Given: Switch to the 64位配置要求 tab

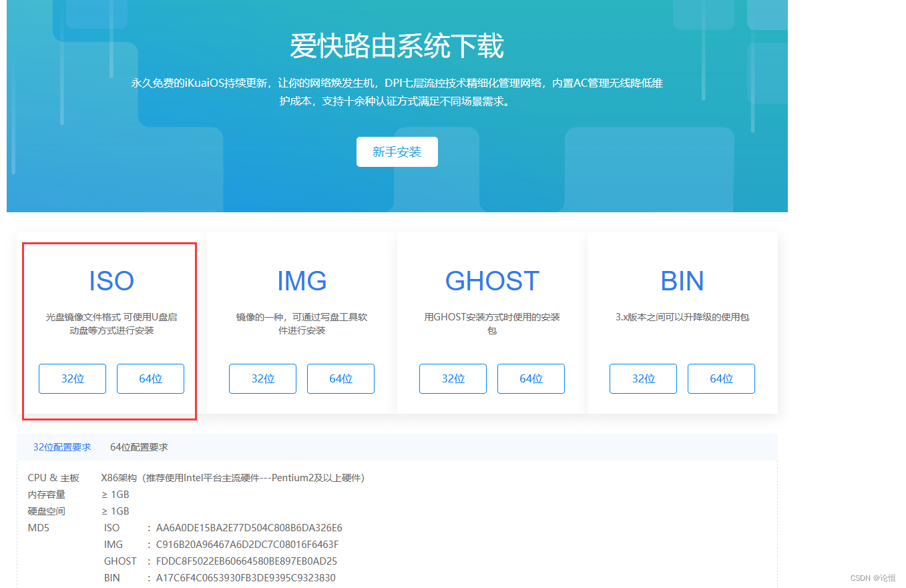Looking at the screenshot, I should (x=139, y=447).
